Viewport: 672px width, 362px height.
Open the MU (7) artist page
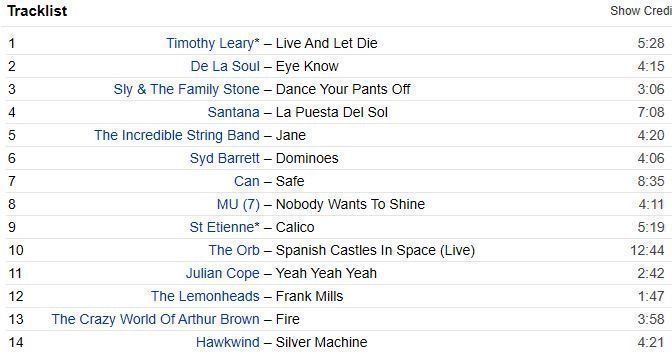click(238, 204)
